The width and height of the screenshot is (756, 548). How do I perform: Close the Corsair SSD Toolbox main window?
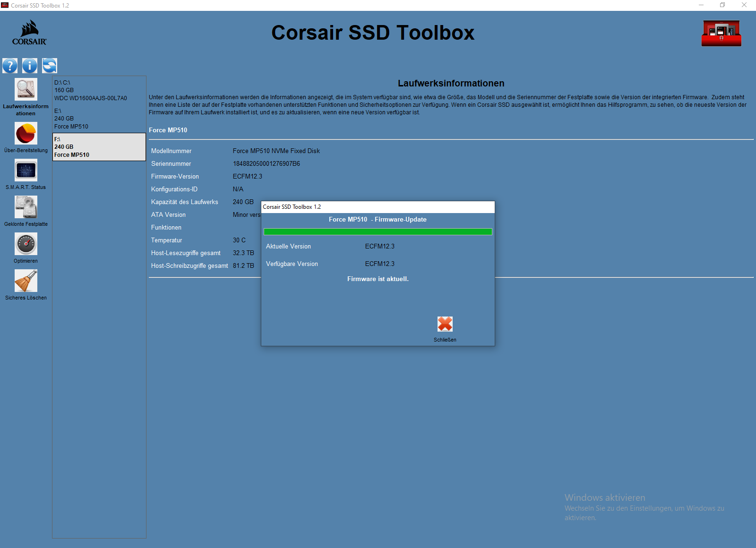click(x=744, y=5)
